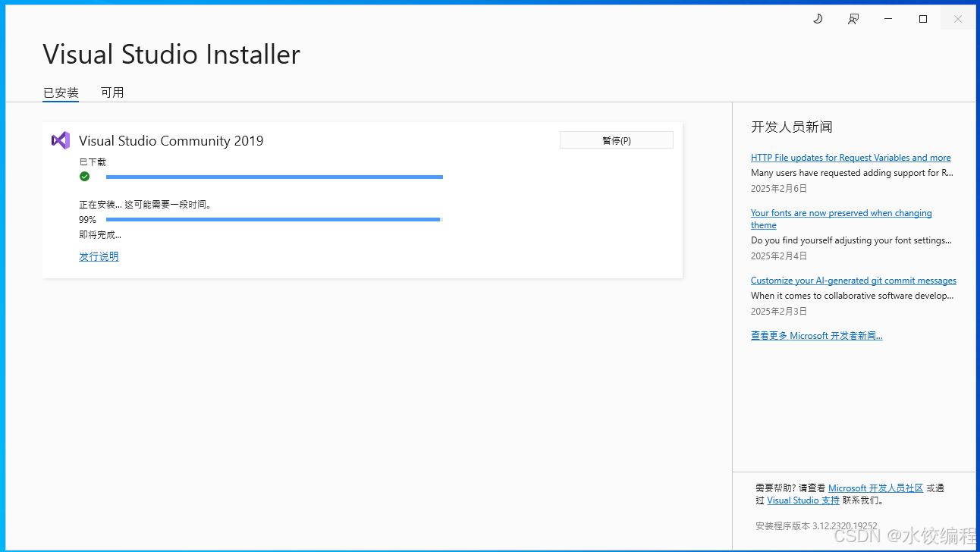Viewport: 980px width, 552px height.
Task: Click the 已下载 label
Action: pos(93,162)
